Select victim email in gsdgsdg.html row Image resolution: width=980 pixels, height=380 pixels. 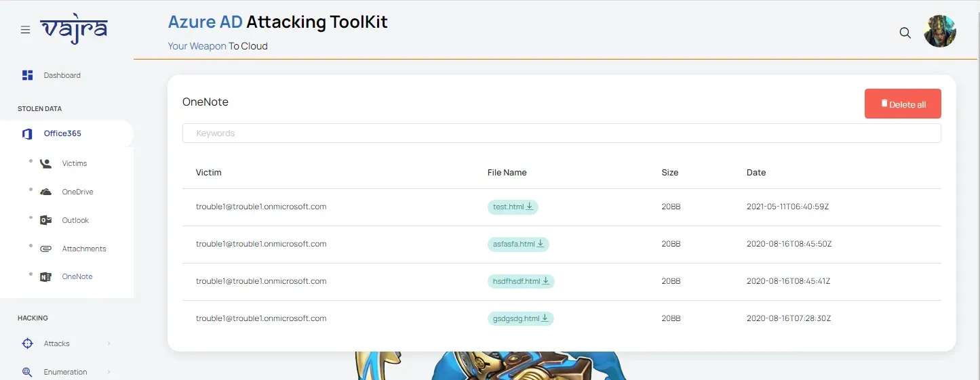click(261, 318)
